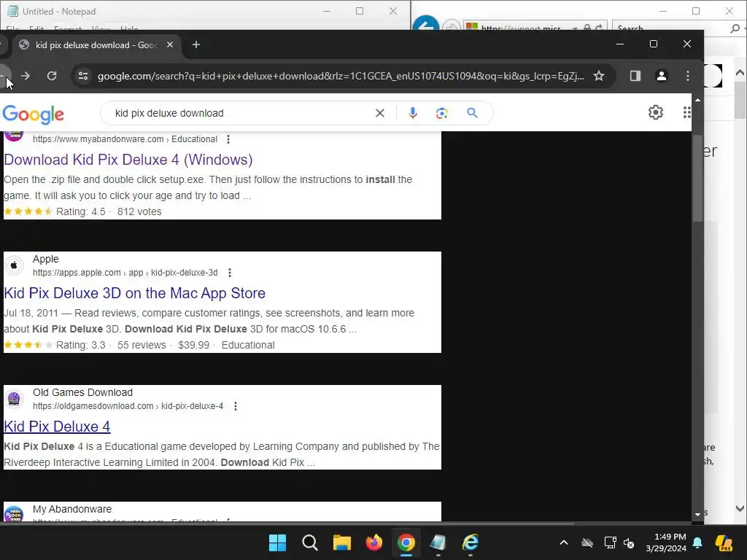The width and height of the screenshot is (747, 560).
Task: Open Chrome three-dot menu
Action: pyautogui.click(x=687, y=76)
